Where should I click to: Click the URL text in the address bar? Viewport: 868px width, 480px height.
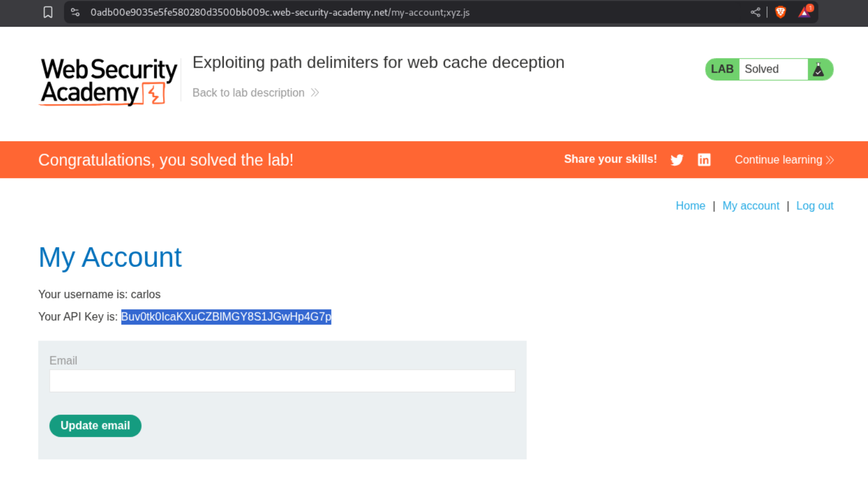[x=280, y=12]
